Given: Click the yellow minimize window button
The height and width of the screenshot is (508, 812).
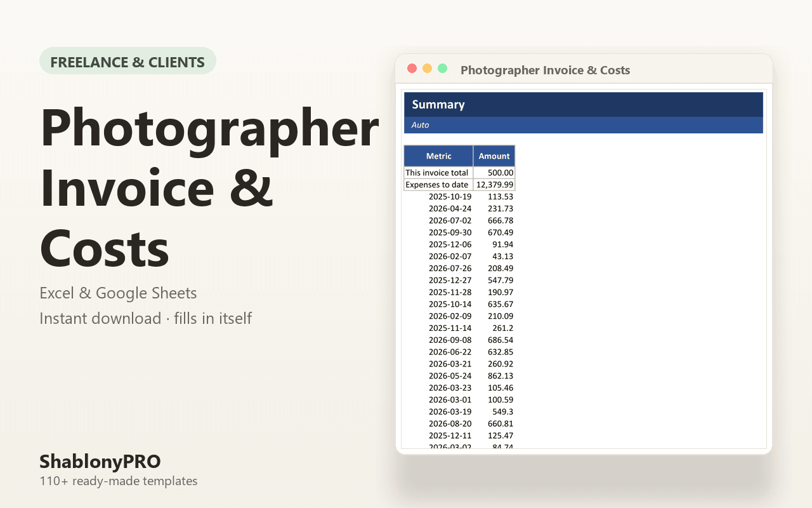Looking at the screenshot, I should tap(427, 69).
